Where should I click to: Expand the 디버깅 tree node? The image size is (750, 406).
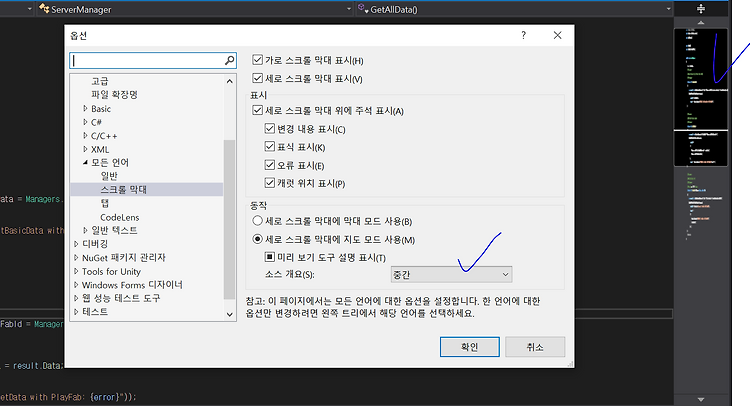76,244
